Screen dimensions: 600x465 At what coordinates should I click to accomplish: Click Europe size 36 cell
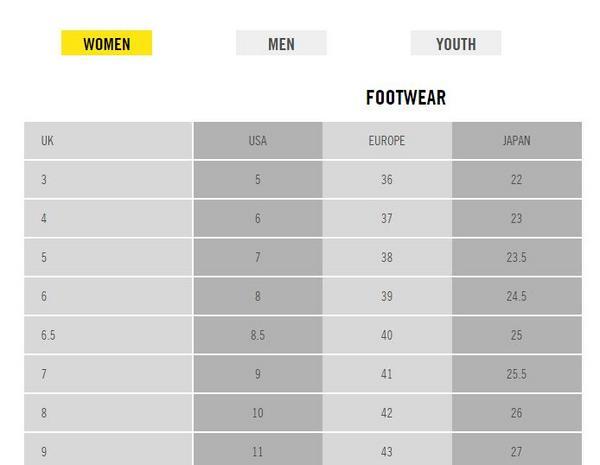[386, 180]
